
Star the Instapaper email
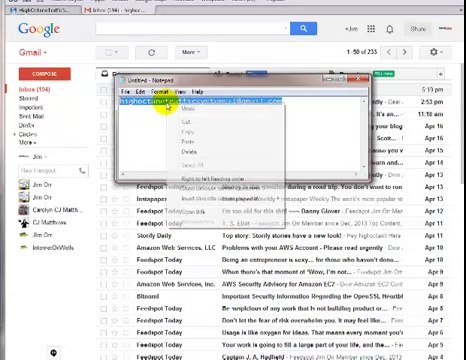coord(114,199)
